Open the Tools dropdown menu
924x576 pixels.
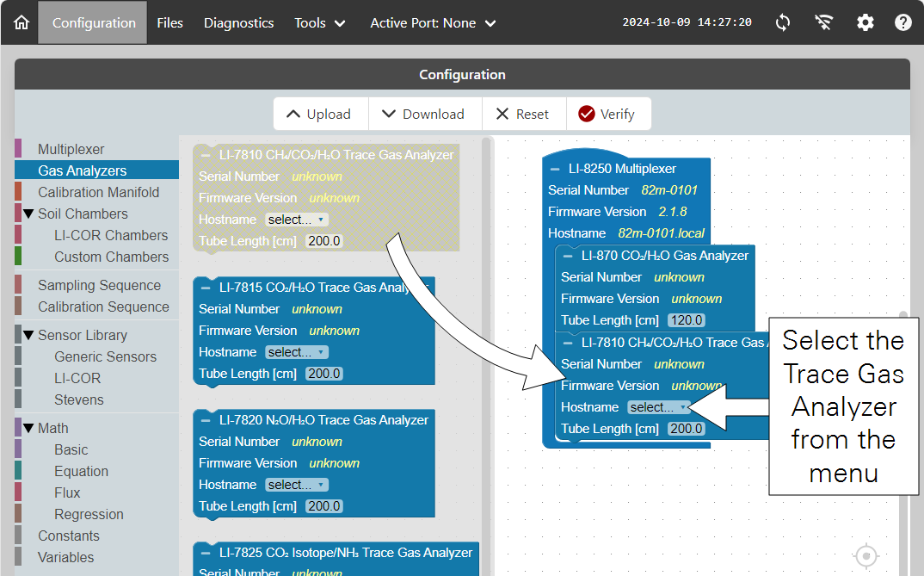[x=319, y=23]
